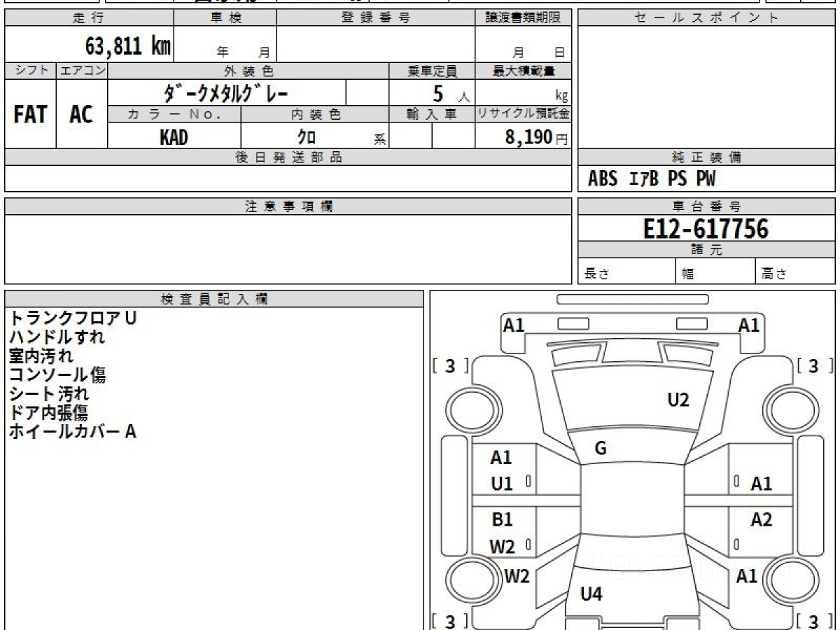Image resolution: width=840 pixels, height=630 pixels.
Task: Click the 外装色 header cell
Action: (248, 71)
